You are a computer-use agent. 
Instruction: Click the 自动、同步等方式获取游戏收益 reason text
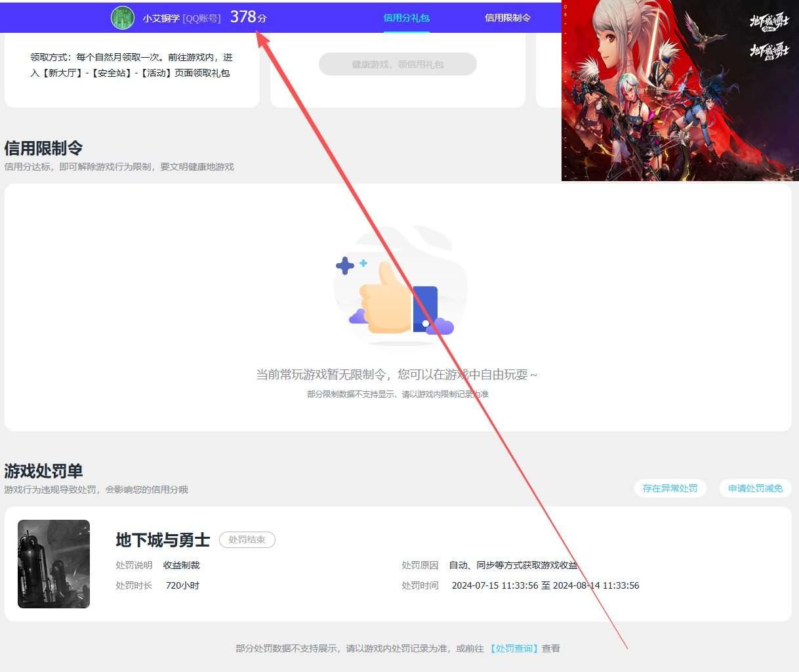pyautogui.click(x=513, y=565)
